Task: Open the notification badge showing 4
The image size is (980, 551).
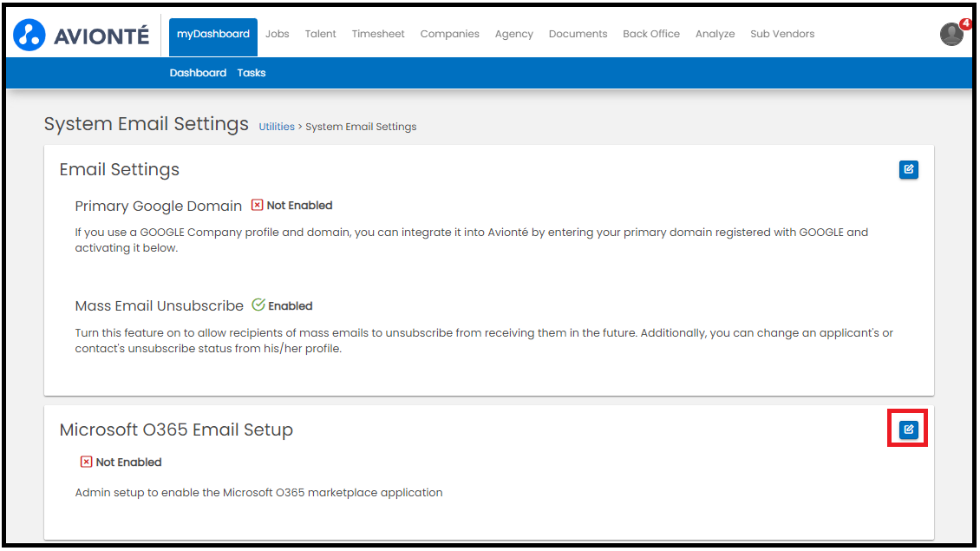Action: pyautogui.click(x=965, y=23)
